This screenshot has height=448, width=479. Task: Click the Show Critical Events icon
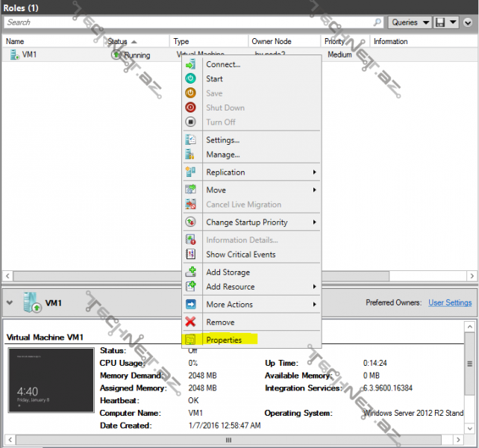click(190, 255)
